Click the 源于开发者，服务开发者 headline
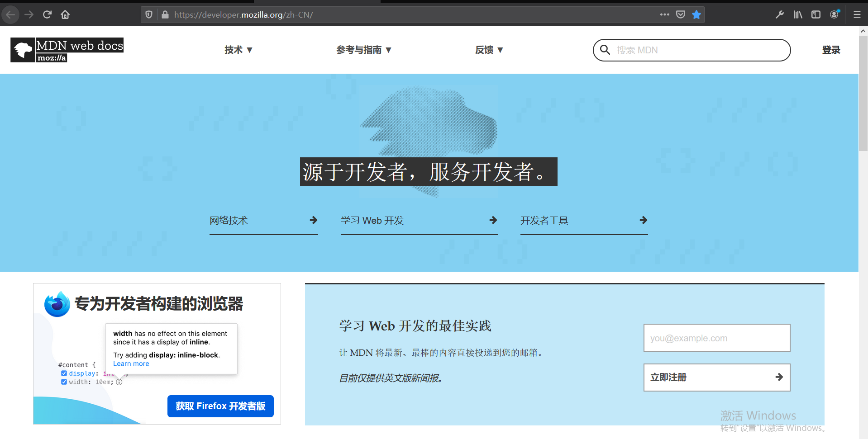The width and height of the screenshot is (868, 439). point(429,171)
